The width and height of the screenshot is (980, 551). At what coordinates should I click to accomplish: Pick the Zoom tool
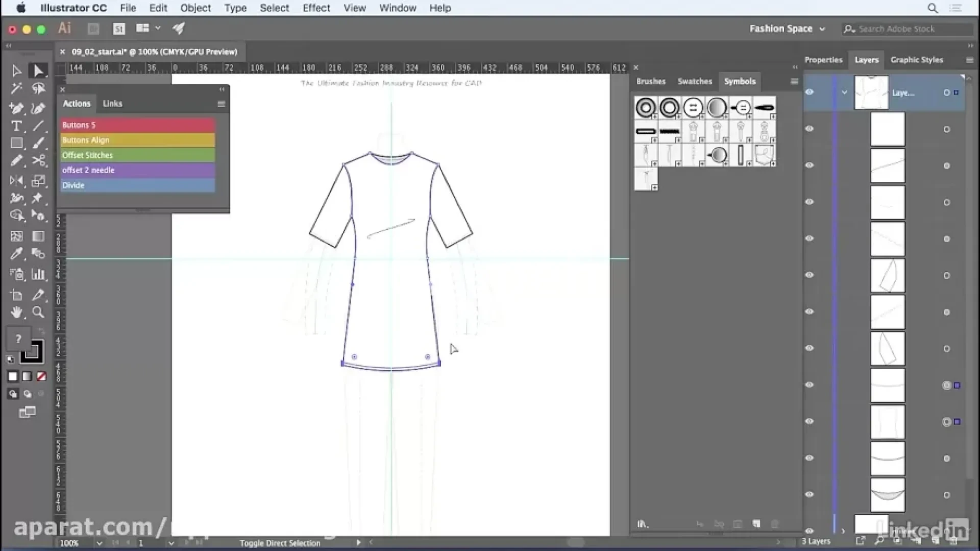click(38, 312)
